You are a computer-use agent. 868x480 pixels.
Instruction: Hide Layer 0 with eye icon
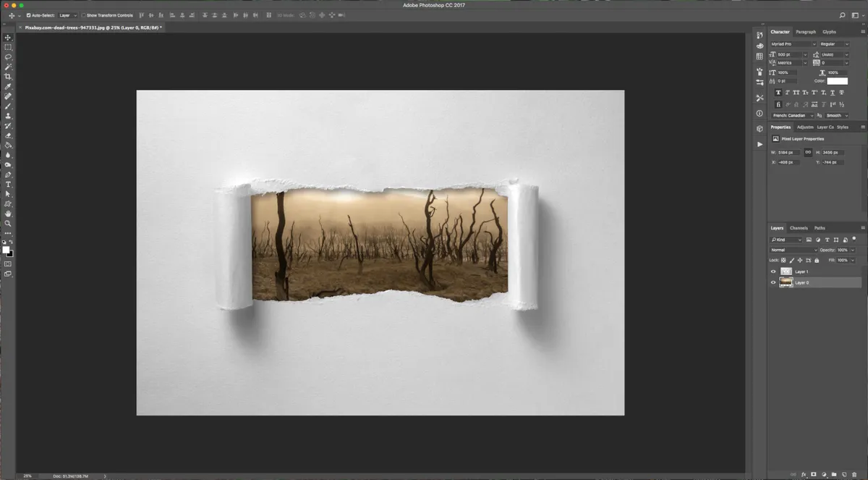click(773, 282)
